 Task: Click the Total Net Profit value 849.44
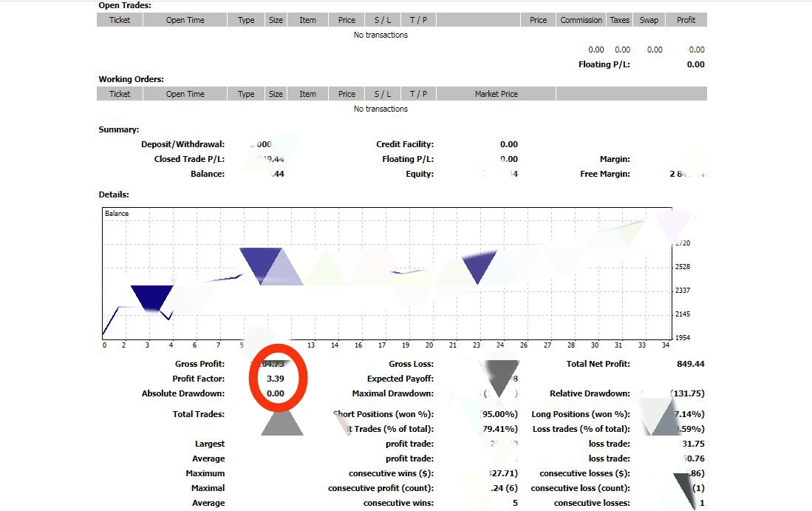(x=690, y=364)
